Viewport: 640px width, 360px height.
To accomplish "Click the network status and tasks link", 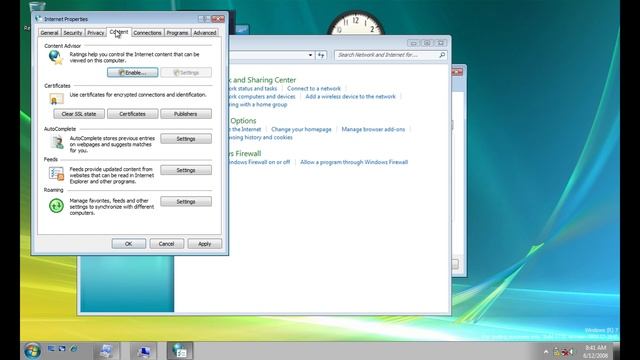I will point(253,89).
